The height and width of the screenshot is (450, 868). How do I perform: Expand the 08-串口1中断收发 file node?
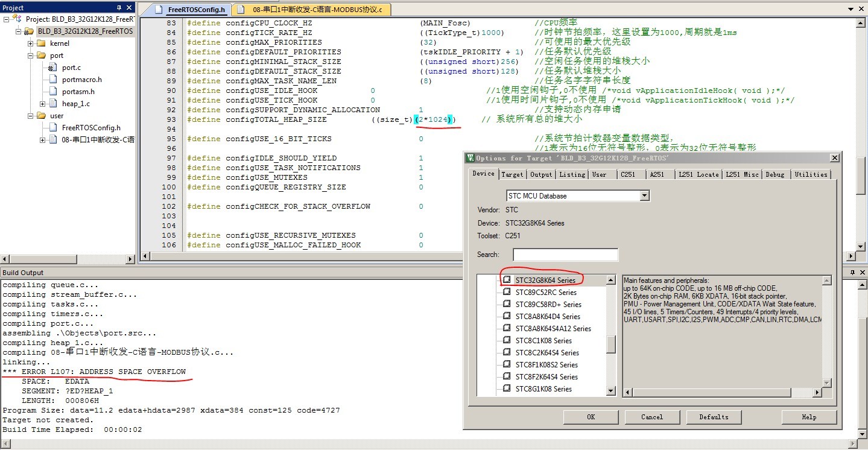pyautogui.click(x=43, y=140)
